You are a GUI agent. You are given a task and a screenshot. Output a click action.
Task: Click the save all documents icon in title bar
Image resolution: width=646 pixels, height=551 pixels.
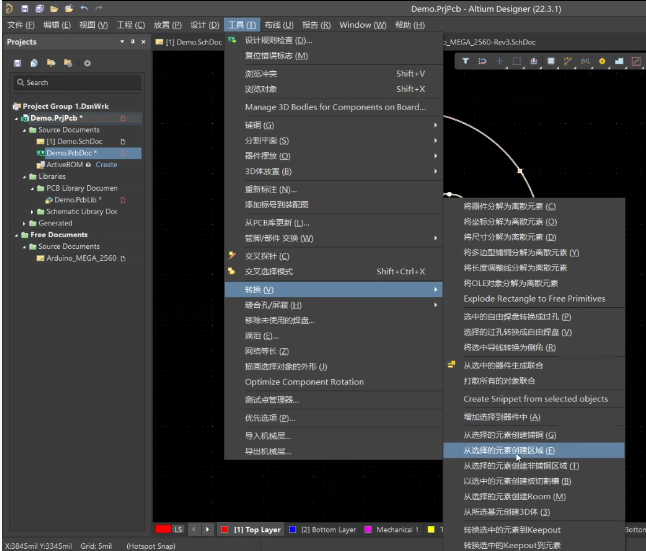pos(40,8)
